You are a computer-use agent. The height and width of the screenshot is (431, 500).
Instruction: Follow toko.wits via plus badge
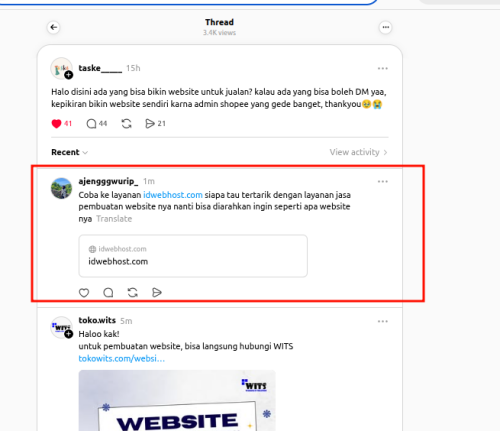click(x=69, y=334)
